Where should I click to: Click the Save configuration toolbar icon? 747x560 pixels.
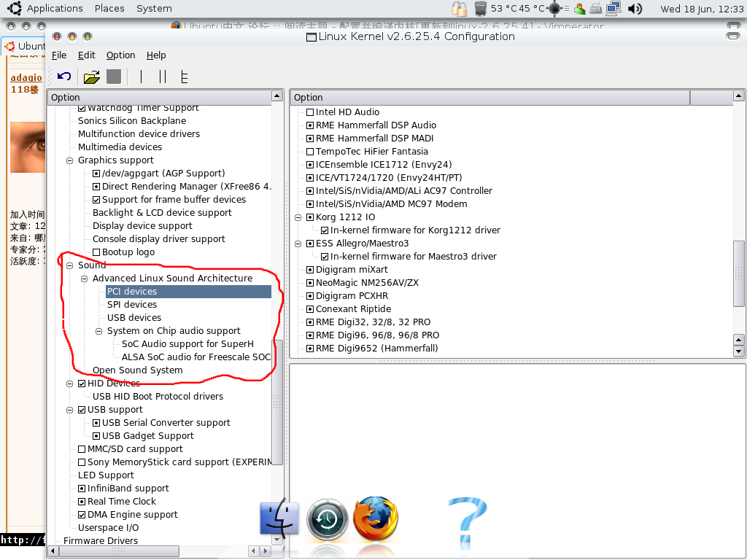pos(114,77)
